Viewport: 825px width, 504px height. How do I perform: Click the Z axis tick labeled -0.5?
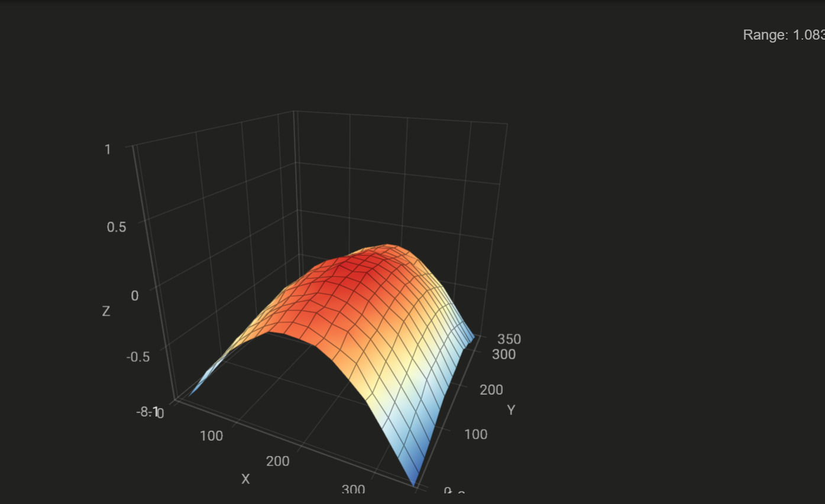point(138,356)
